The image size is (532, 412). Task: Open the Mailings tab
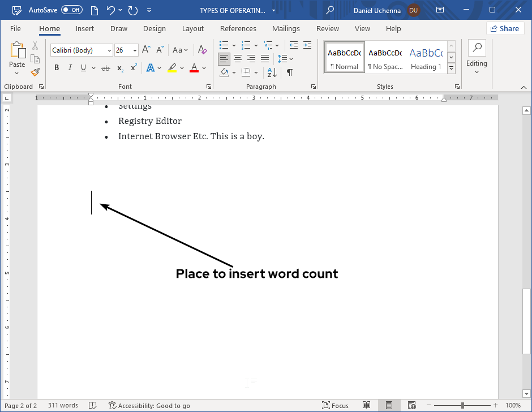pos(286,28)
